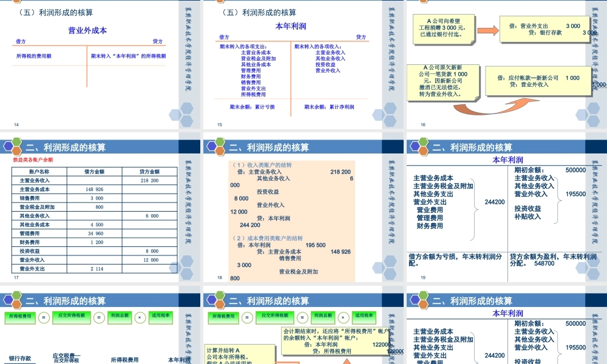Image resolution: width=607 pixels, height=364 pixels.
Task: Select the 适用税率 green box
Action: point(162,316)
